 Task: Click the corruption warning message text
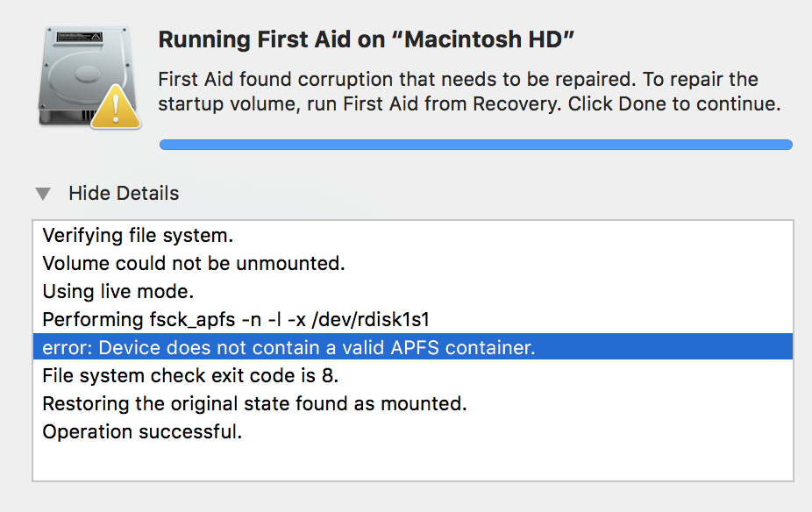click(469, 92)
